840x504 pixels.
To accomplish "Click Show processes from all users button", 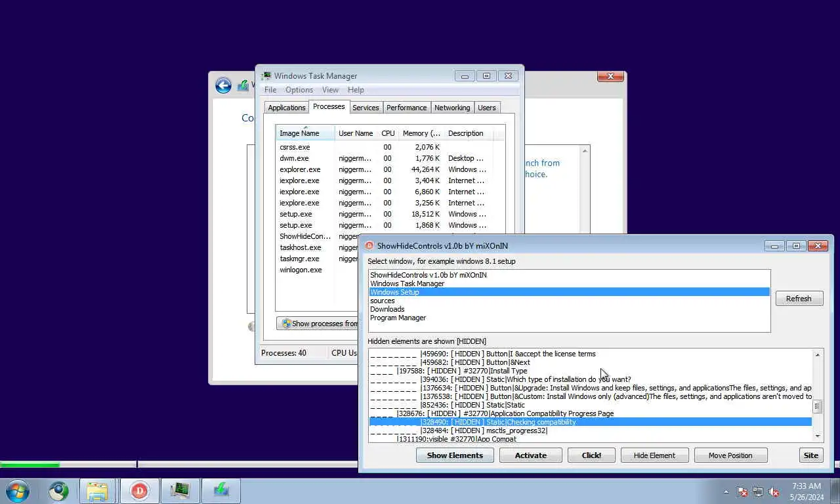I will click(318, 324).
